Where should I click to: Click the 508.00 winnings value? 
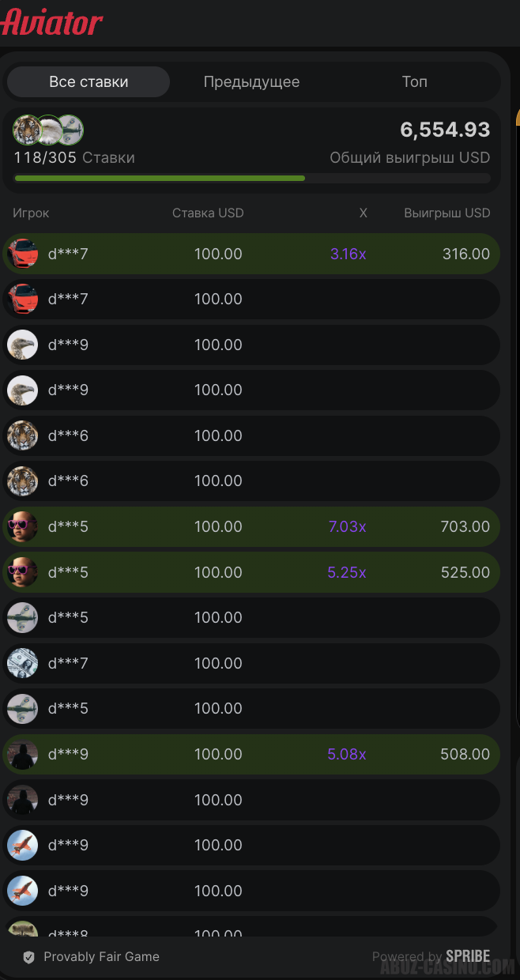[465, 754]
